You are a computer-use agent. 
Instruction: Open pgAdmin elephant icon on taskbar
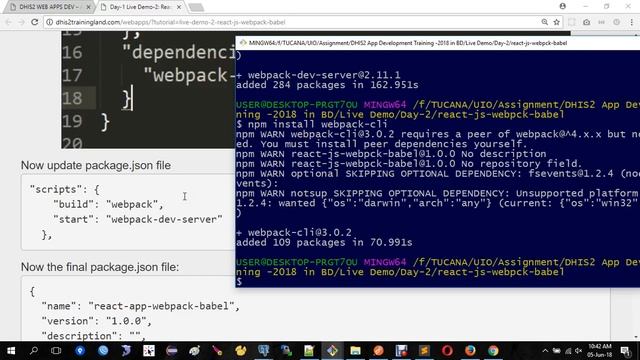[264, 351]
